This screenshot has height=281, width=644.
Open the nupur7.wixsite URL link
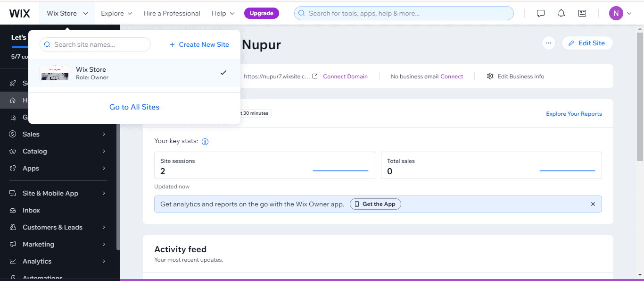[x=277, y=76]
